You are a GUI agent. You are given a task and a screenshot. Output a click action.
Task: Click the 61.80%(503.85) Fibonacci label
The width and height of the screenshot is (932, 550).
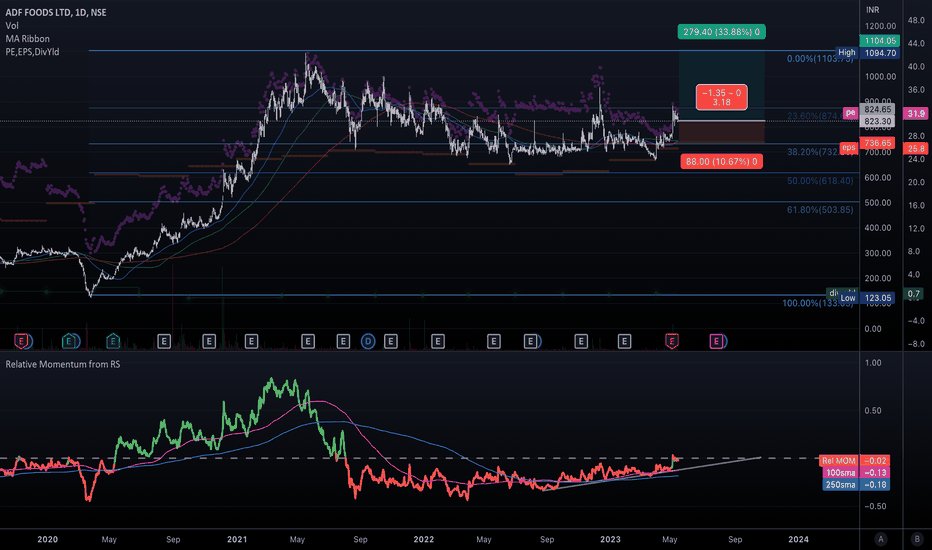[x=820, y=210]
